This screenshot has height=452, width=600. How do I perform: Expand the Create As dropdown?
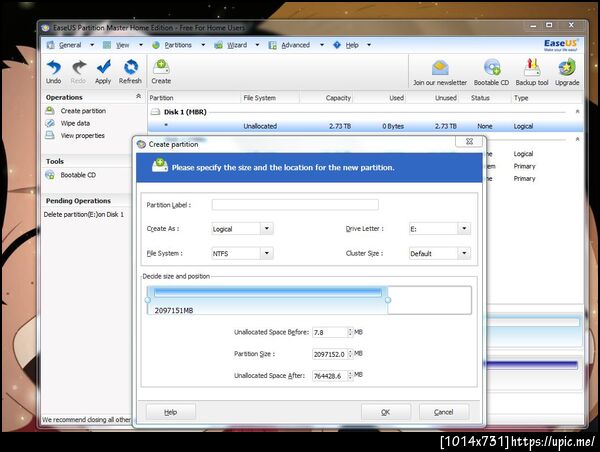267,228
